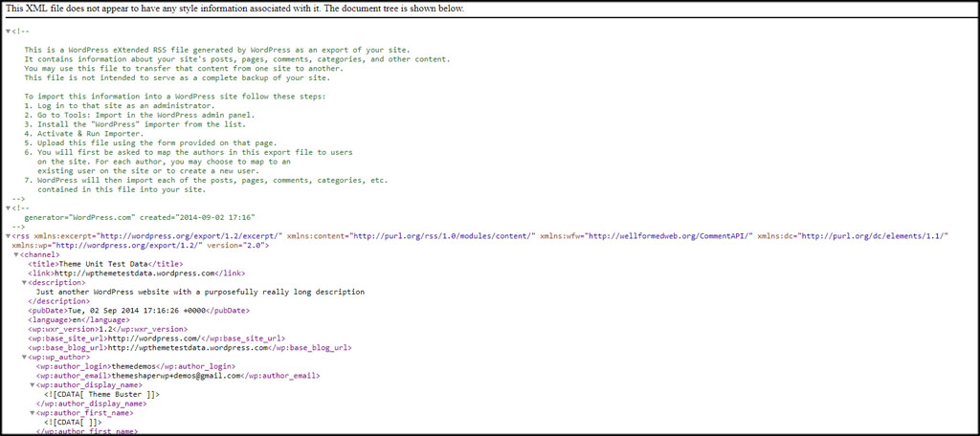Click email 'themeshaperwp+demos@gmail.com' line
This screenshot has height=436, width=980.
(x=178, y=376)
